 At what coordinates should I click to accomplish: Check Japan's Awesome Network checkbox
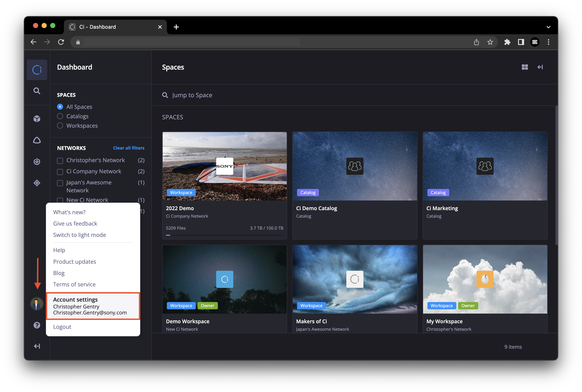pos(60,183)
